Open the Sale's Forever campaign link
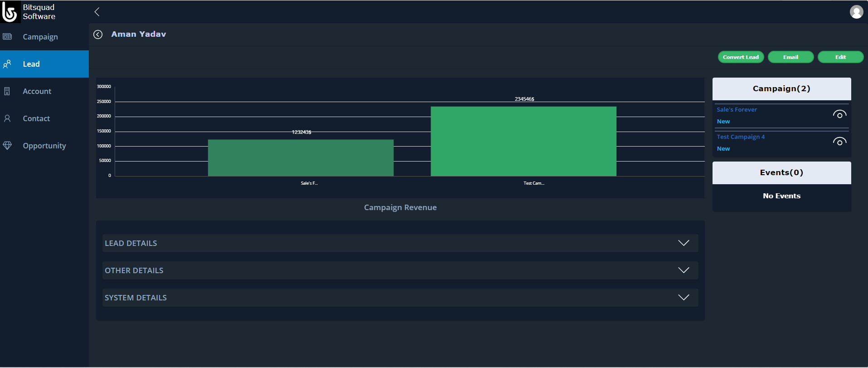 click(737, 110)
